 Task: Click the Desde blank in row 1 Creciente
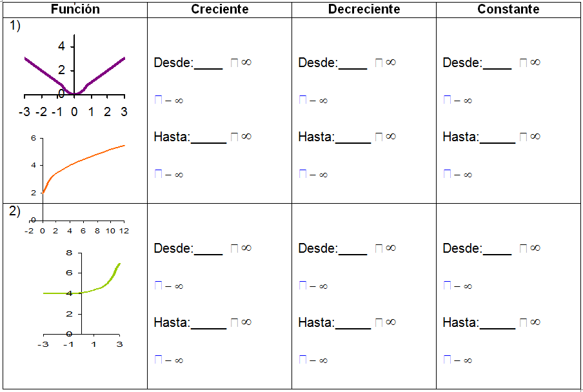(208, 63)
